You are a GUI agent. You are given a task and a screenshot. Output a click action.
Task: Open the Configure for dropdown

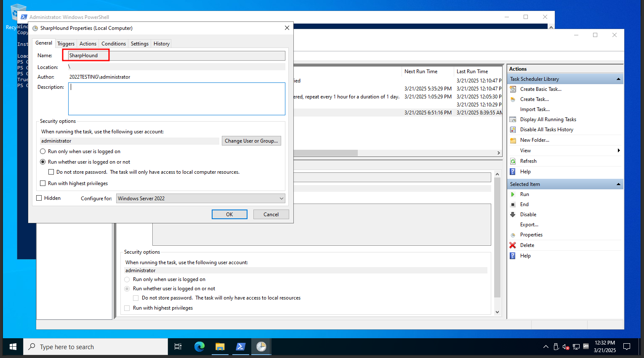[x=200, y=199]
